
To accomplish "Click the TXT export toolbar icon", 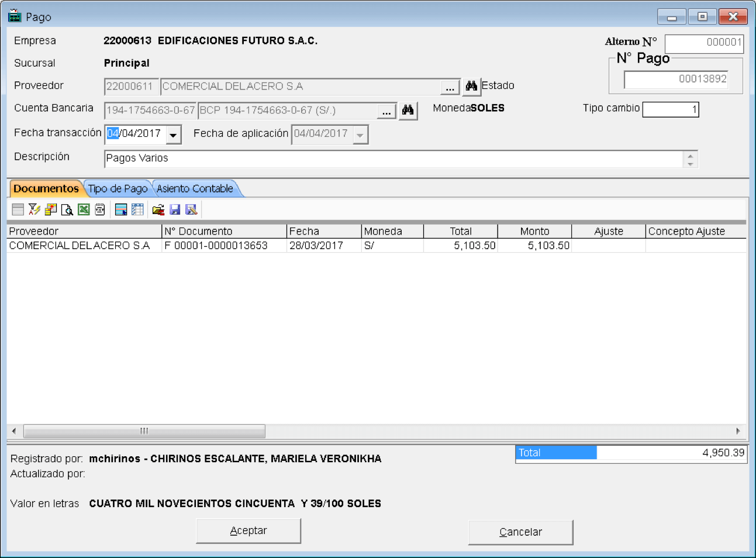I will (x=100, y=209).
